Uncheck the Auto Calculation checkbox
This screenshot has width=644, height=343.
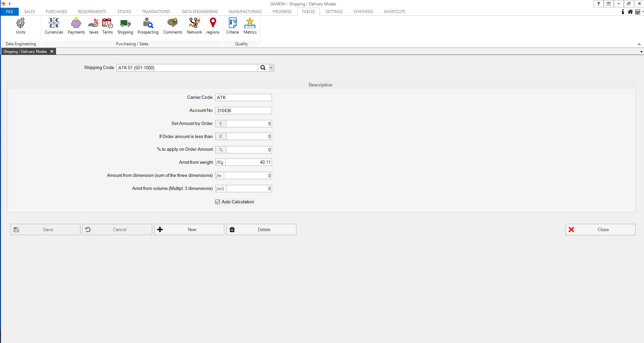218,202
